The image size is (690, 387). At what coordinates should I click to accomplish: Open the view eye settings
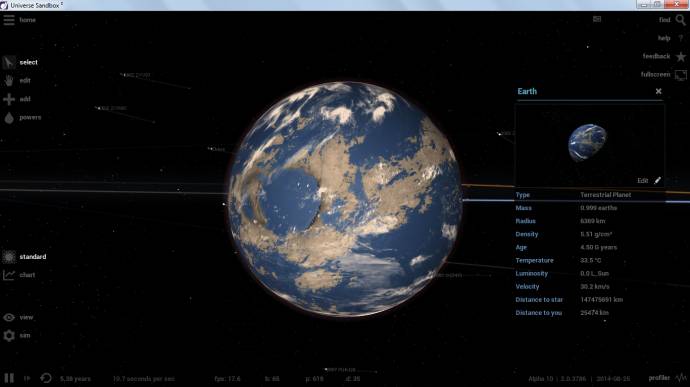[x=9, y=317]
